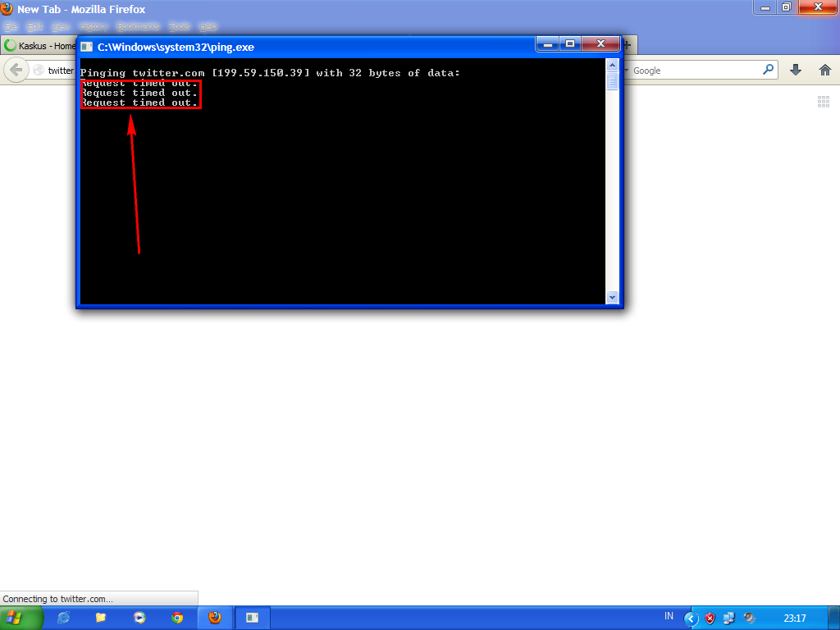Go to Firefox home page icon
Image resolution: width=840 pixels, height=630 pixels.
[x=825, y=71]
